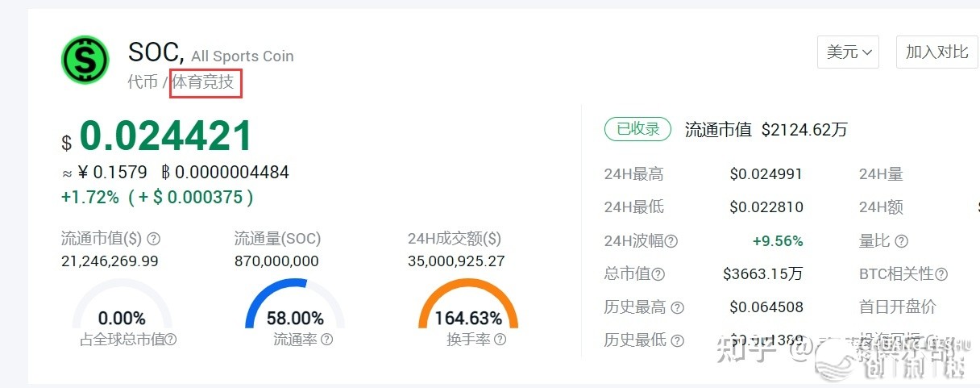Click help icon beside 流通市值($)
The height and width of the screenshot is (388, 980).
pyautogui.click(x=153, y=239)
